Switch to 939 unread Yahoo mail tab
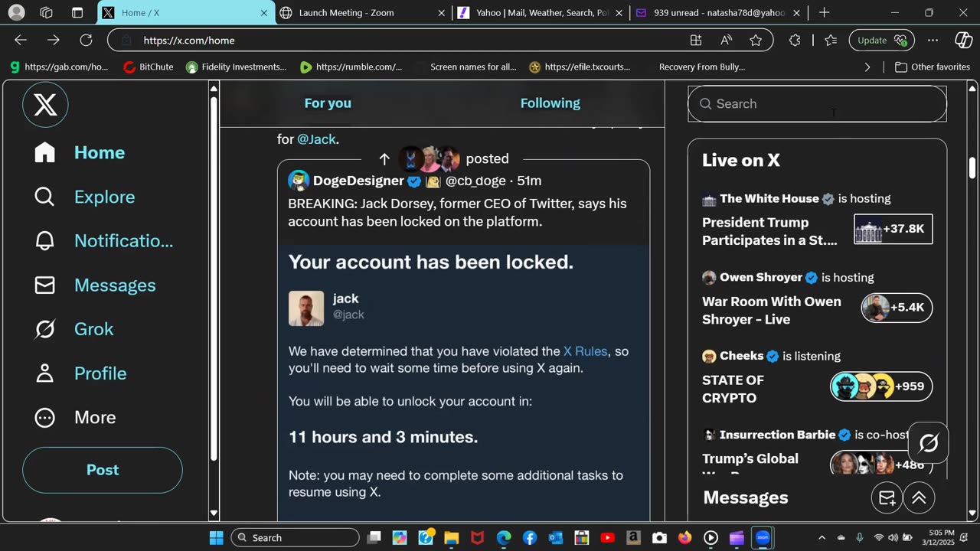This screenshot has height=551, width=980. (717, 12)
